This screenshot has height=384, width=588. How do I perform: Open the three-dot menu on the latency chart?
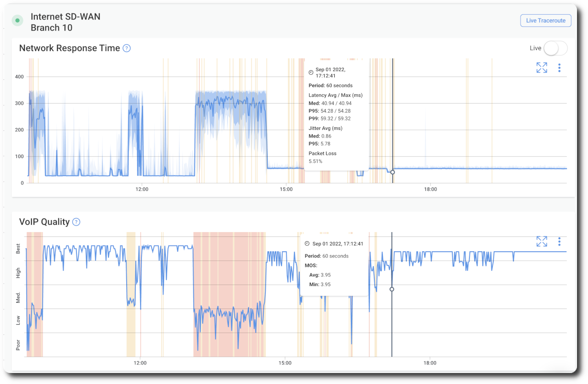point(559,68)
